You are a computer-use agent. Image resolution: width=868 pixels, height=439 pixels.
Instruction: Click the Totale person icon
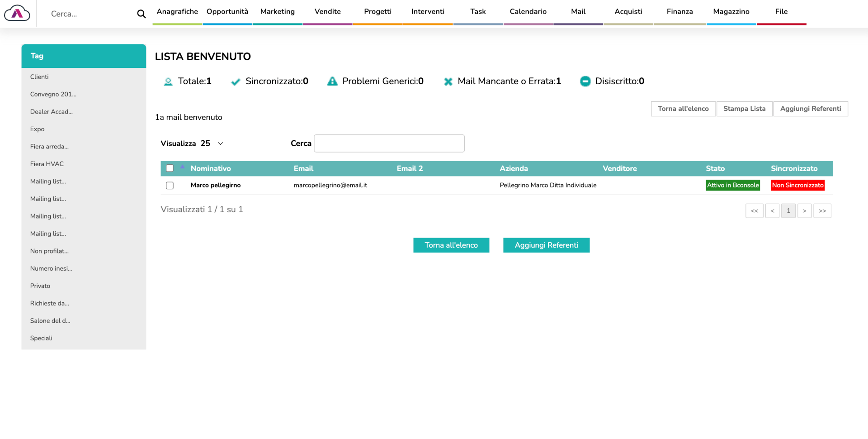[x=168, y=81]
